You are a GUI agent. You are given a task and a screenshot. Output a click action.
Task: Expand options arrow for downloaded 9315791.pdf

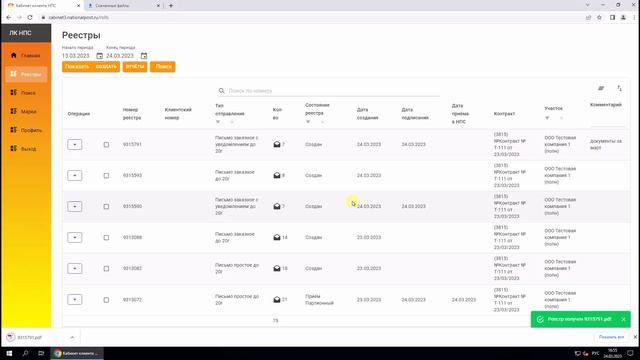pos(72,337)
